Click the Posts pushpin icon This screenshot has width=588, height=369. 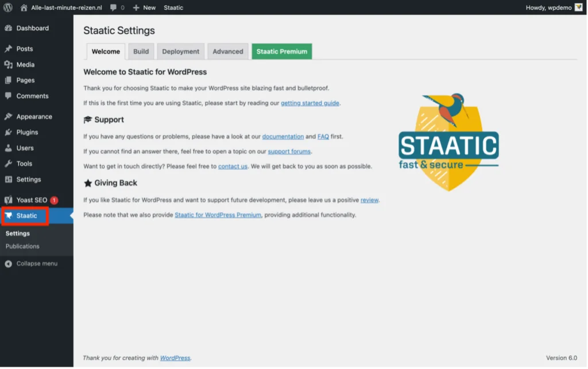(x=8, y=49)
